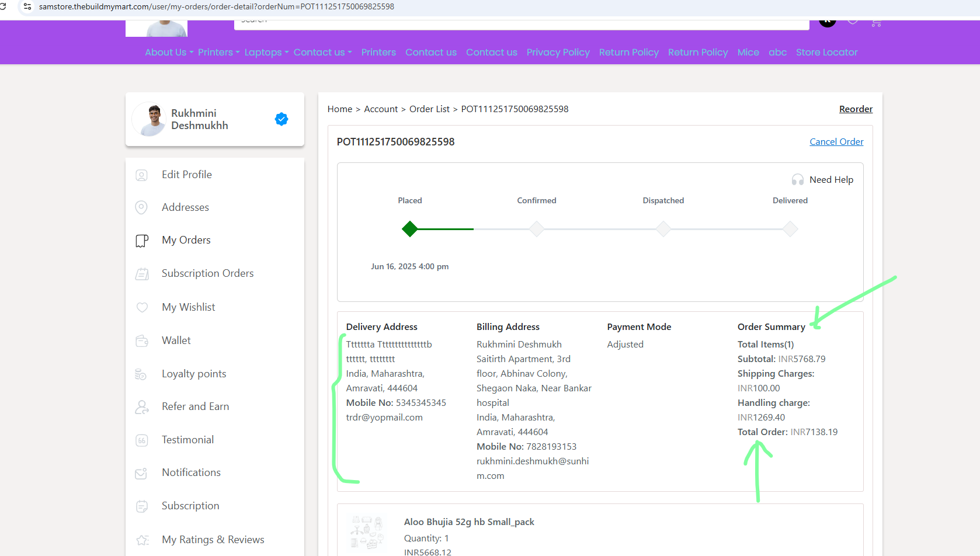Click the date Jun 16, 2025 4:00 pm
The image size is (980, 556).
tap(410, 266)
